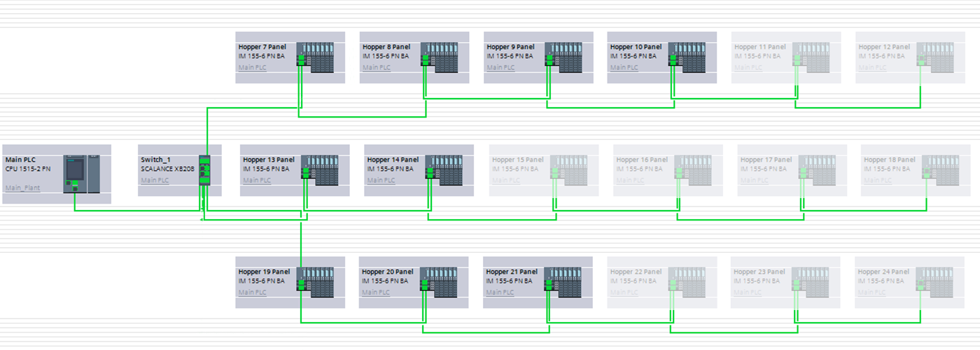The width and height of the screenshot is (980, 350).
Task: Select the Hopper 21 Panel module icon
Action: click(563, 282)
